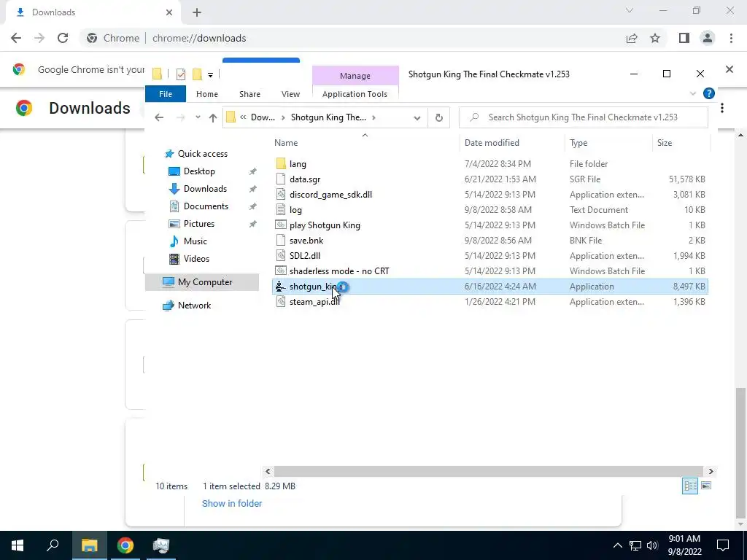Expand breadcrumb after Shotgun King The...

(374, 117)
